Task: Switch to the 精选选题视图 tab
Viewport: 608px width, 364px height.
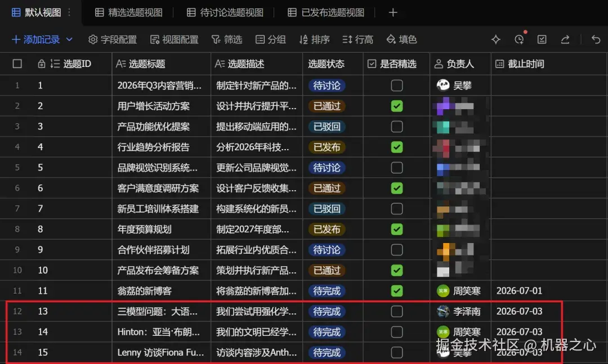Action: [x=129, y=12]
